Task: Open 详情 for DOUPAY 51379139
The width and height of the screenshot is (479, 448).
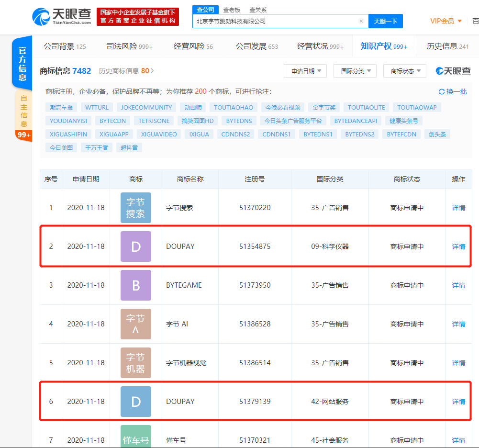Action: tap(458, 402)
